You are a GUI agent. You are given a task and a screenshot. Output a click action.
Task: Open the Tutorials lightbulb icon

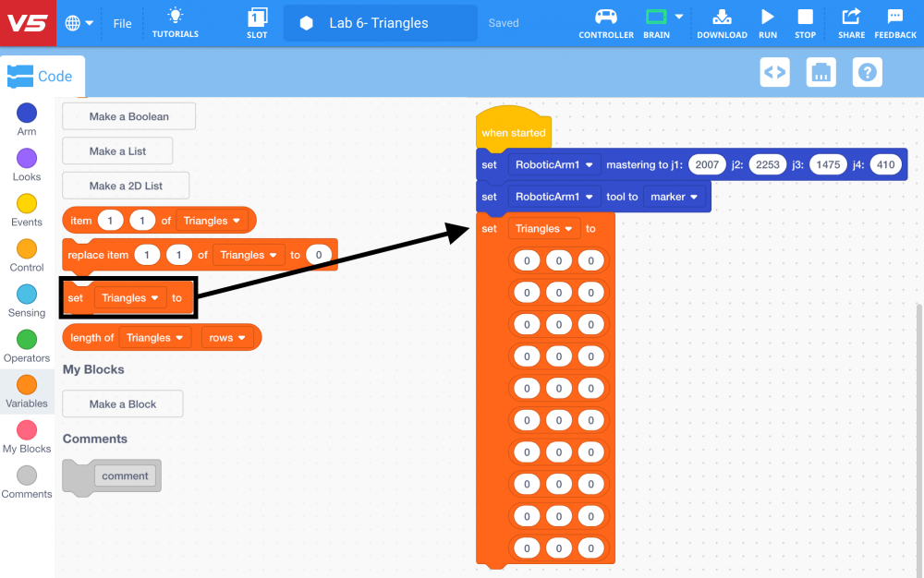pos(175,16)
